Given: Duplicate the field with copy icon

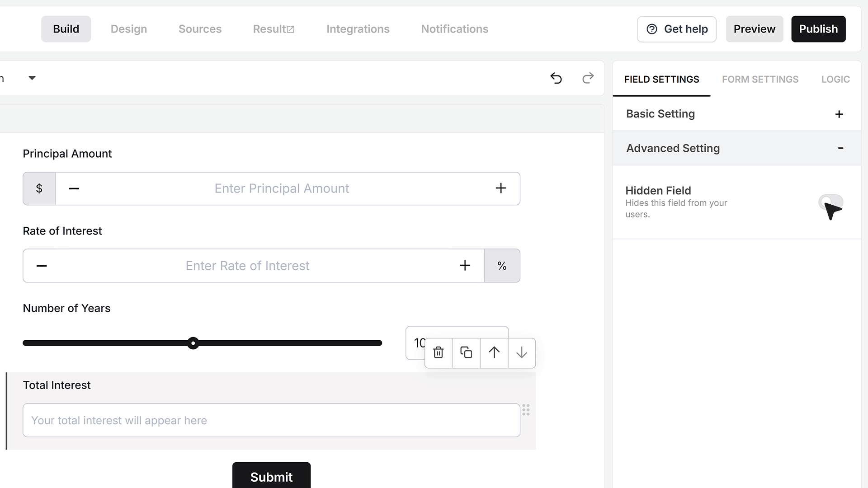Looking at the screenshot, I should (466, 352).
